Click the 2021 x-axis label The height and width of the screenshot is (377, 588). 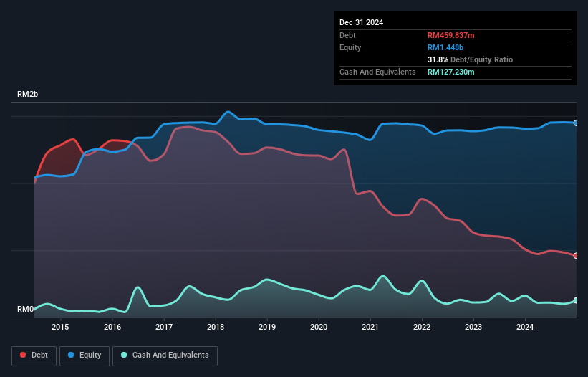coord(370,327)
